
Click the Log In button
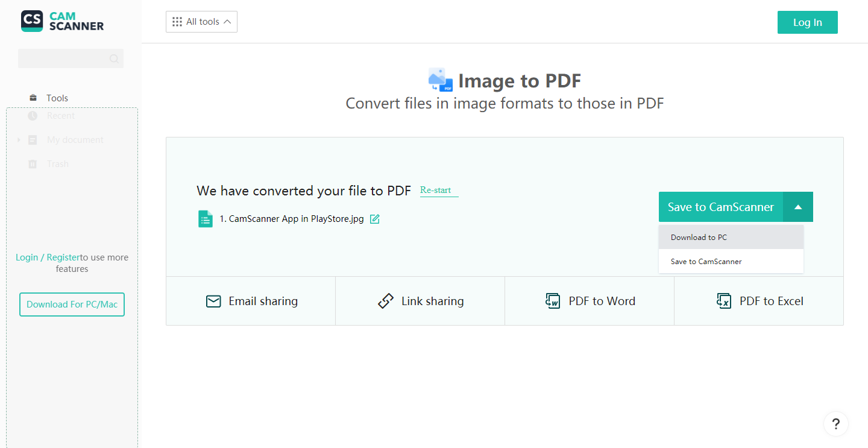point(807,22)
